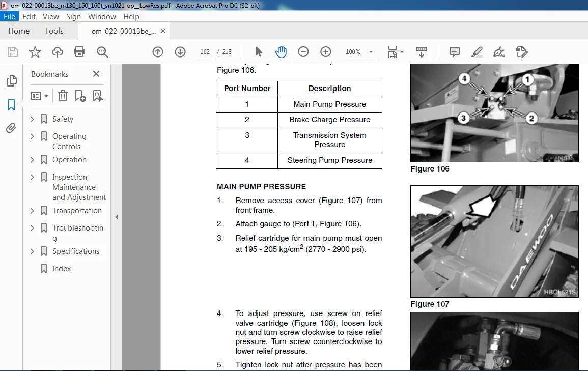Switch to the Tools tab
The image size is (588, 371).
click(x=54, y=31)
